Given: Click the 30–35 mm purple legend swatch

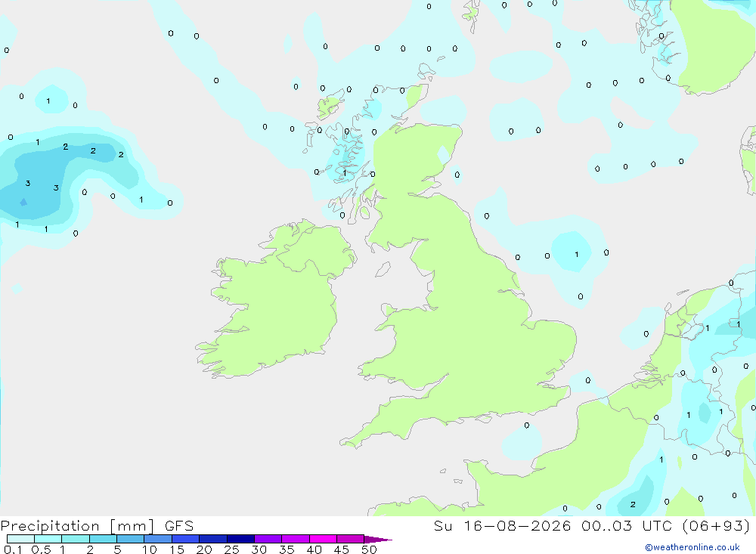Looking at the screenshot, I should click(x=268, y=539).
